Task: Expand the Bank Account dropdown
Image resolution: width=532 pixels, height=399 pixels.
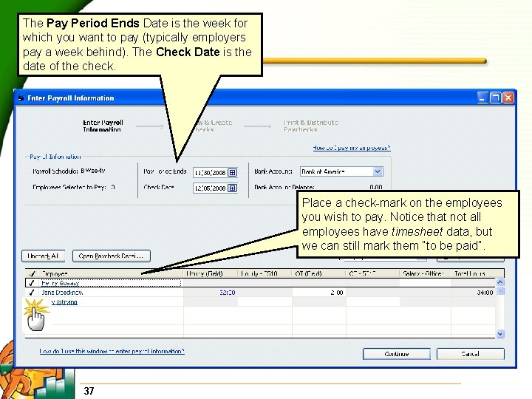Action: (378, 171)
